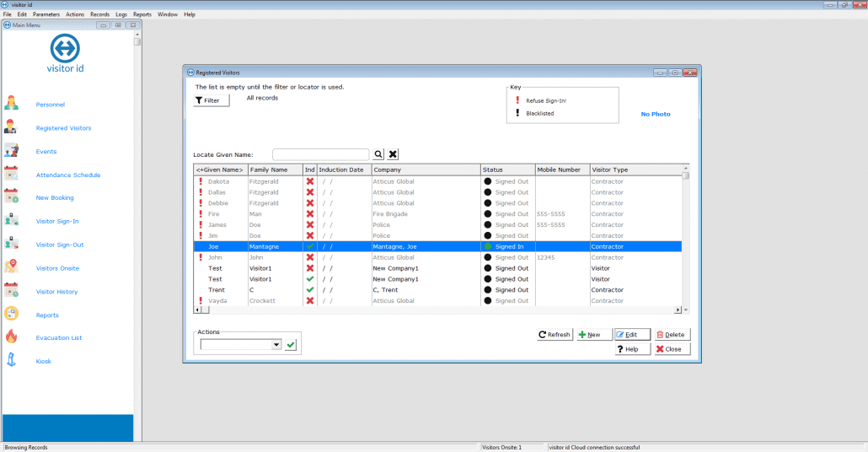Open the Personnel sidebar icon
Viewport: 868px width, 452px height.
coord(12,104)
